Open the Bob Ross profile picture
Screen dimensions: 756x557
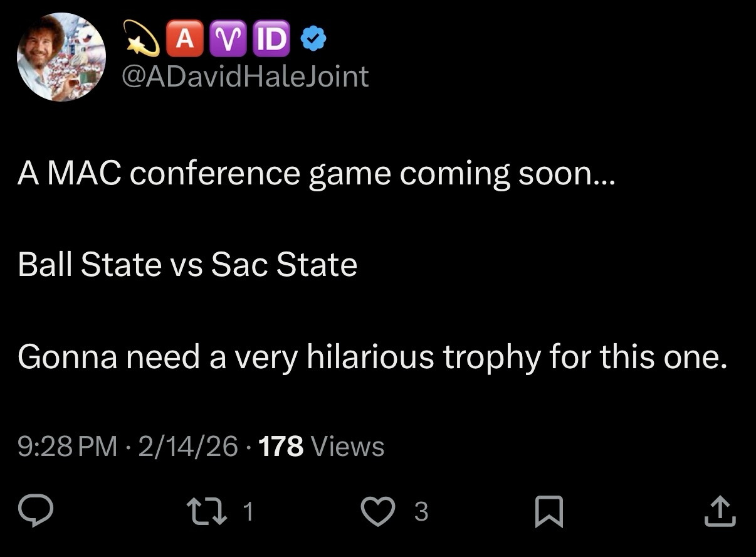coord(61,57)
